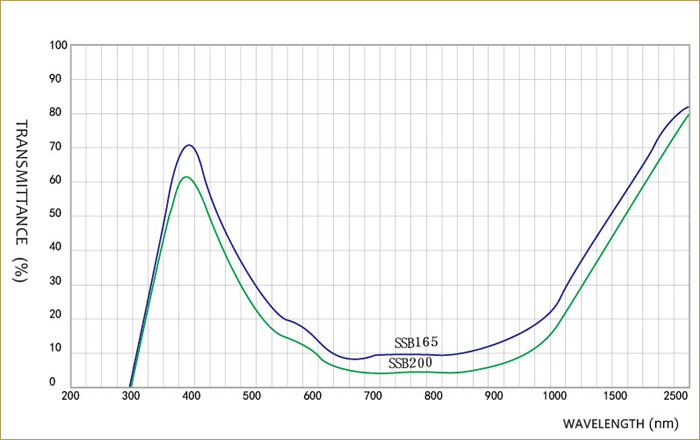Click the 100 tick label on transmittance axis
The width and height of the screenshot is (700, 440).
tap(58, 46)
